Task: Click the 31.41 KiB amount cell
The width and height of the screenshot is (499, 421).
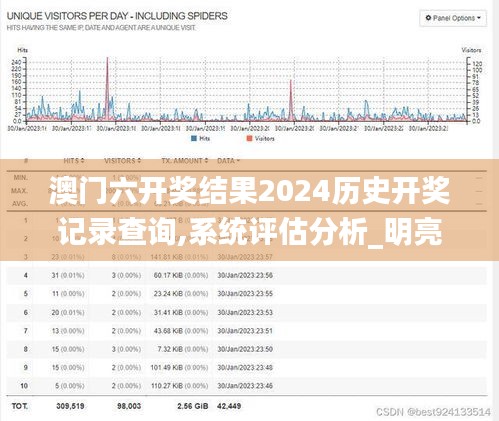Action: (181, 312)
